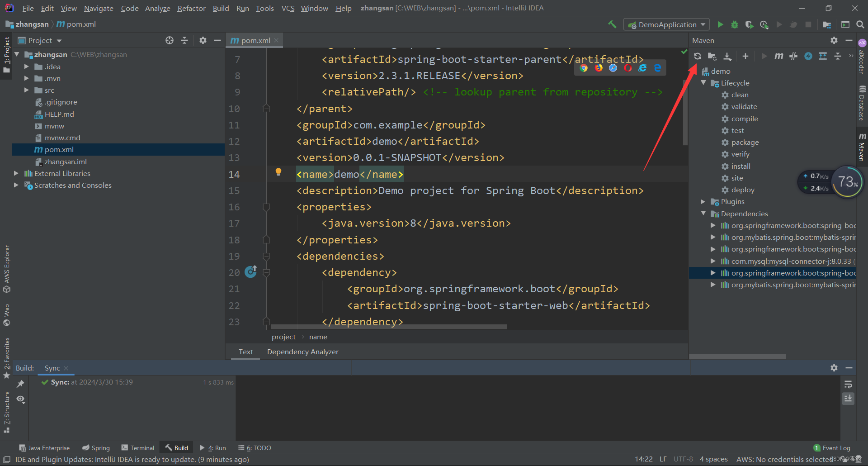Close the pom.xml editor tab
868x466 pixels.
(x=277, y=40)
